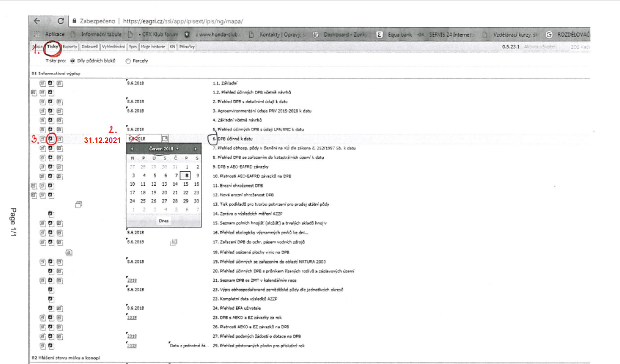Open the calendar picker icon beside the date field
The width and height of the screenshot is (620, 364).
click(165, 138)
